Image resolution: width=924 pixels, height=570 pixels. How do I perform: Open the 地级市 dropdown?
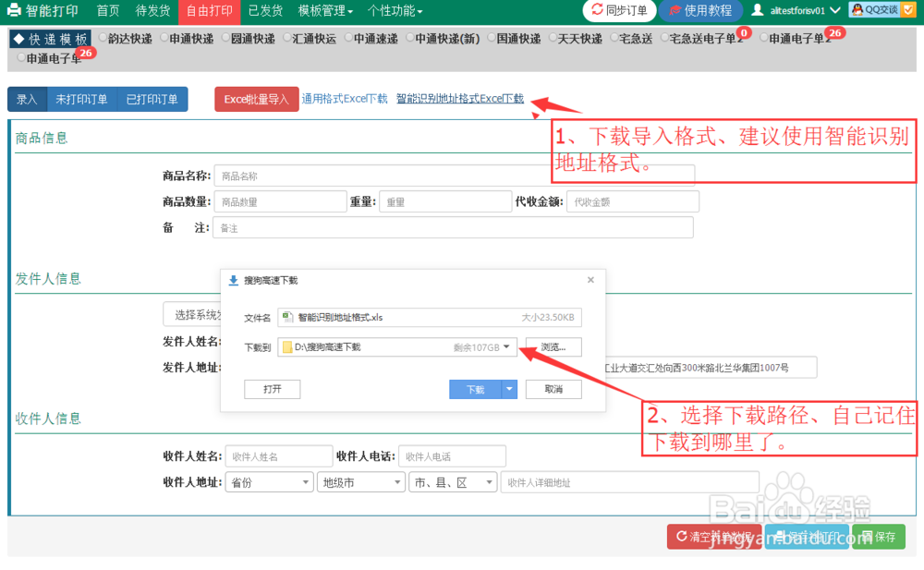click(x=361, y=482)
